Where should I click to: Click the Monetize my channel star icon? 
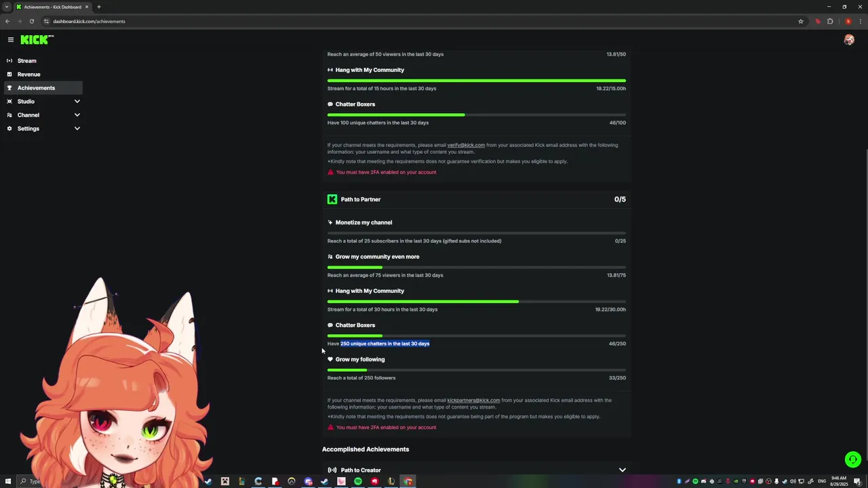click(x=330, y=222)
